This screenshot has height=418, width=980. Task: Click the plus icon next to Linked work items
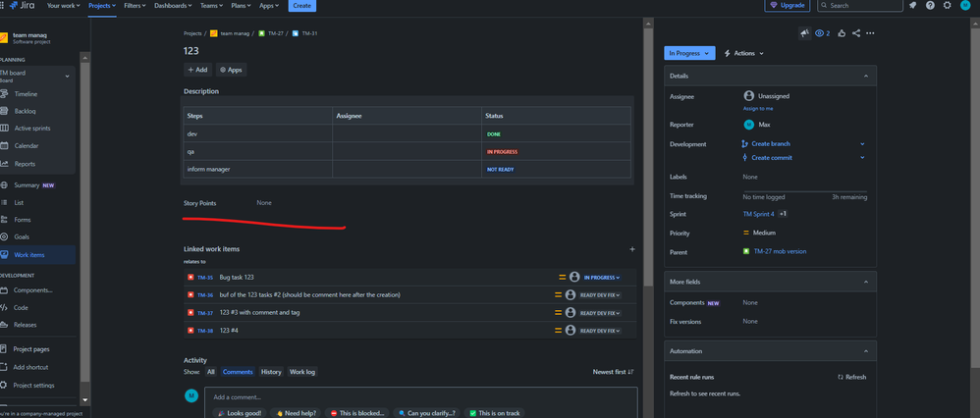pyautogui.click(x=631, y=249)
